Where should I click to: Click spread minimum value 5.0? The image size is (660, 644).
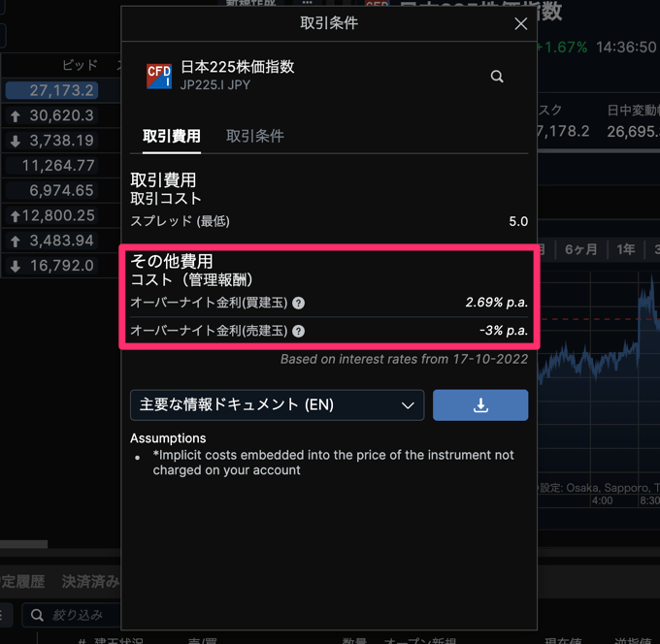pos(518,221)
